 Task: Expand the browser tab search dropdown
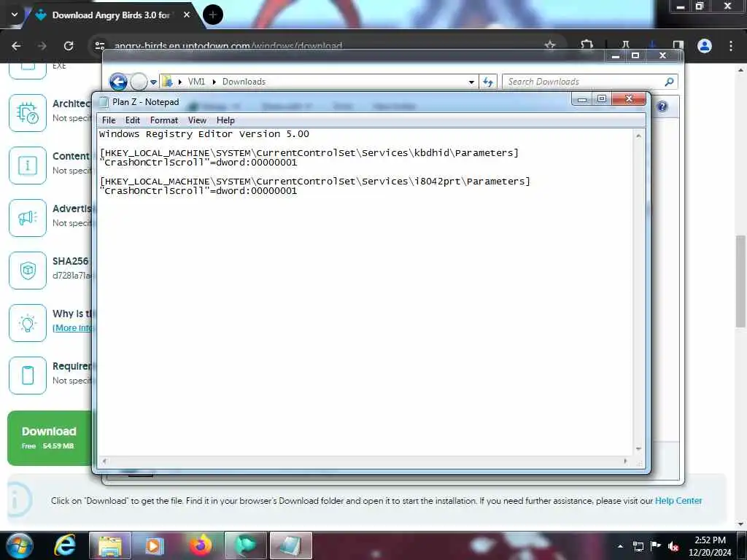15,15
